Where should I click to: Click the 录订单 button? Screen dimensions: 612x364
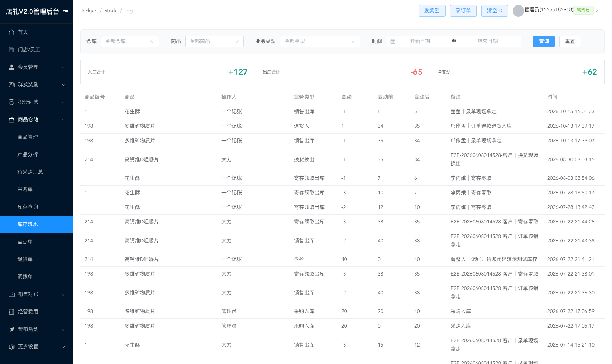coord(463,11)
